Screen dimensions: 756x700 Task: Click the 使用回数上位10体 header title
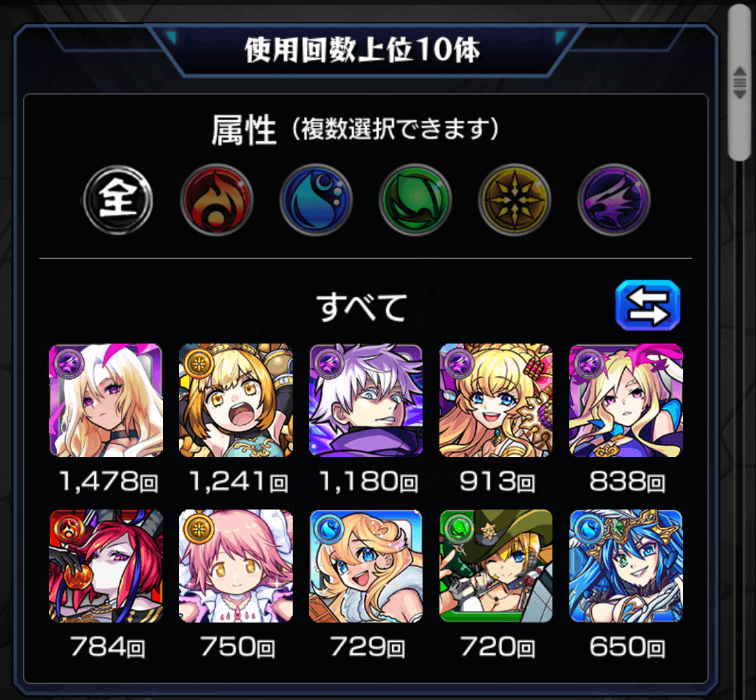pos(362,50)
